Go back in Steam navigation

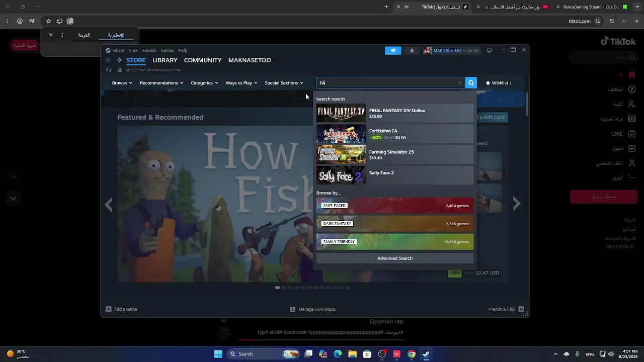[x=109, y=60]
